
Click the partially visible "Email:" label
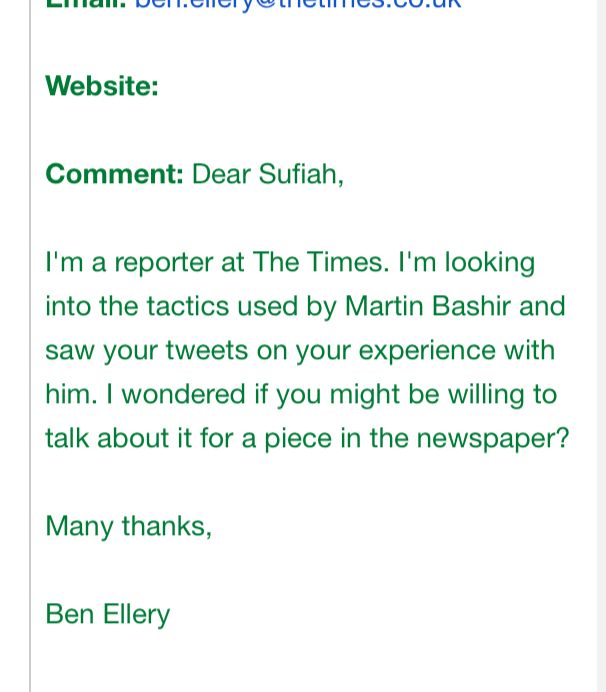tap(86, 4)
